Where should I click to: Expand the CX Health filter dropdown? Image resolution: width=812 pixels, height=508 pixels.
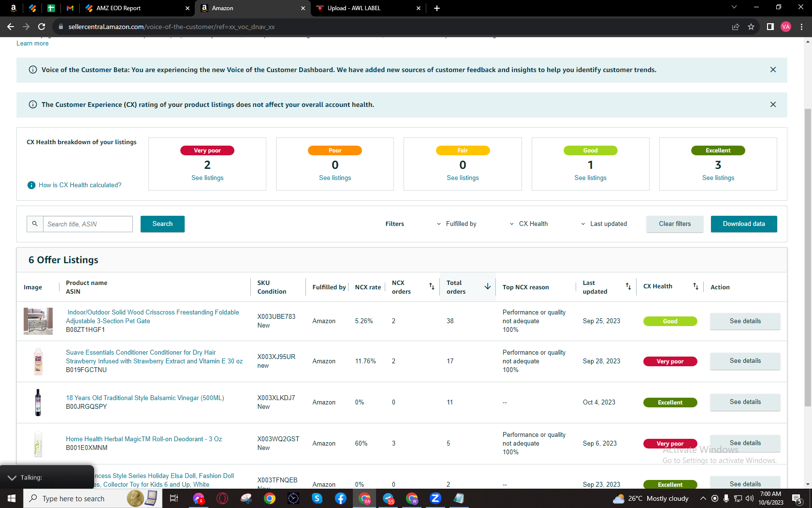529,224
